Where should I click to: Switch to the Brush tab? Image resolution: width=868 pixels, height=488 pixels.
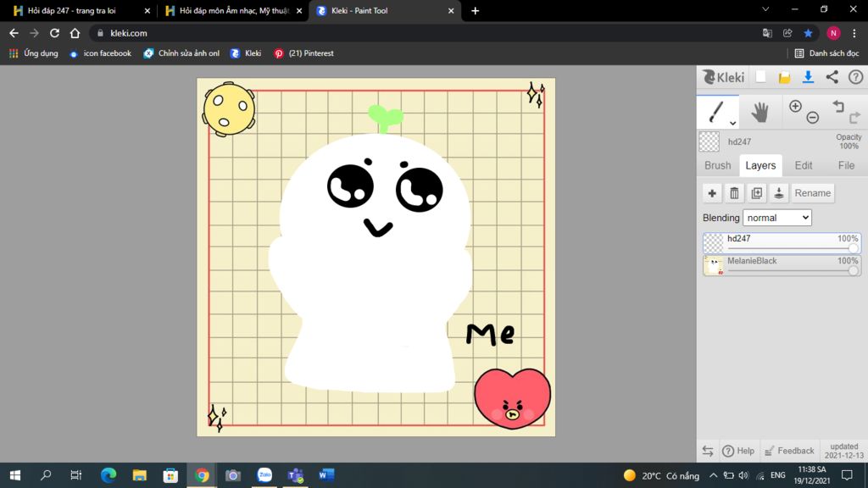[717, 165]
